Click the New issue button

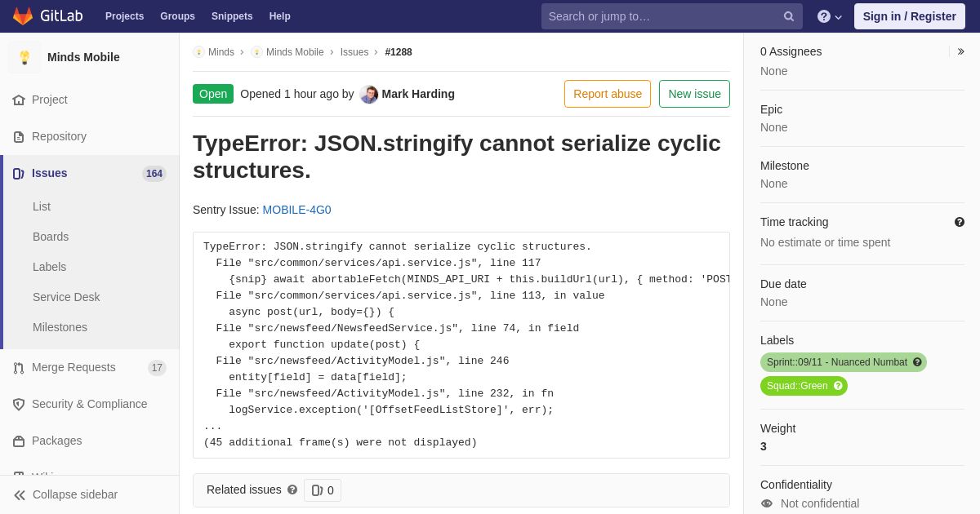click(694, 94)
